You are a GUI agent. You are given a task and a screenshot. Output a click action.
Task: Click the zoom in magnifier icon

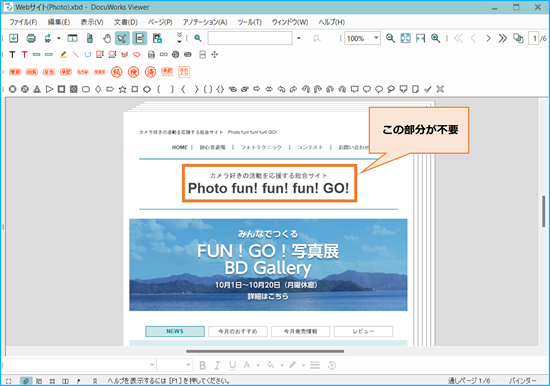coord(435,38)
